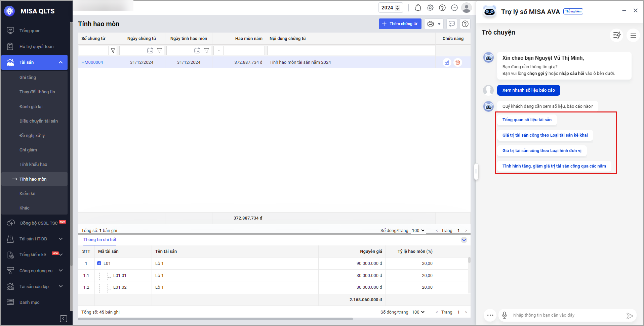This screenshot has height=326, width=644.
Task: Collapse the left sidebar panel
Action: [x=63, y=319]
